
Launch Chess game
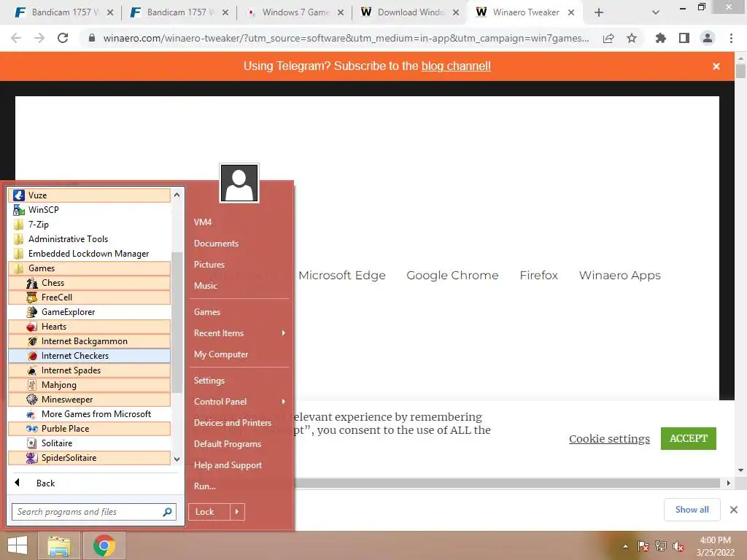click(x=89, y=283)
